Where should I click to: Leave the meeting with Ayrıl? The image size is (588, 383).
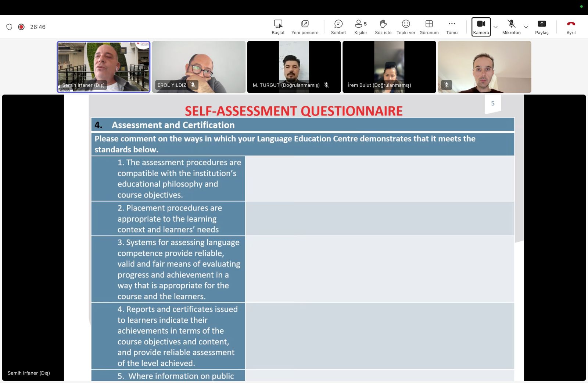pos(571,27)
